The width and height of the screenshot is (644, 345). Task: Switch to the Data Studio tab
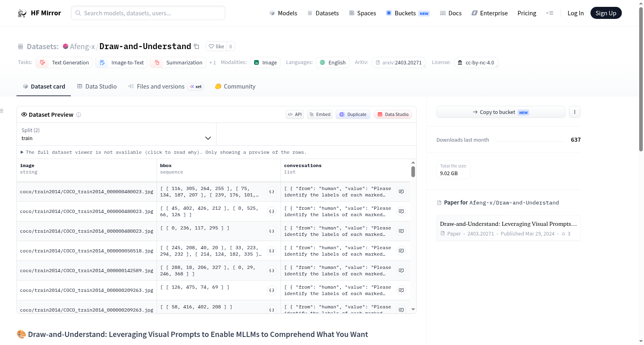(x=97, y=86)
